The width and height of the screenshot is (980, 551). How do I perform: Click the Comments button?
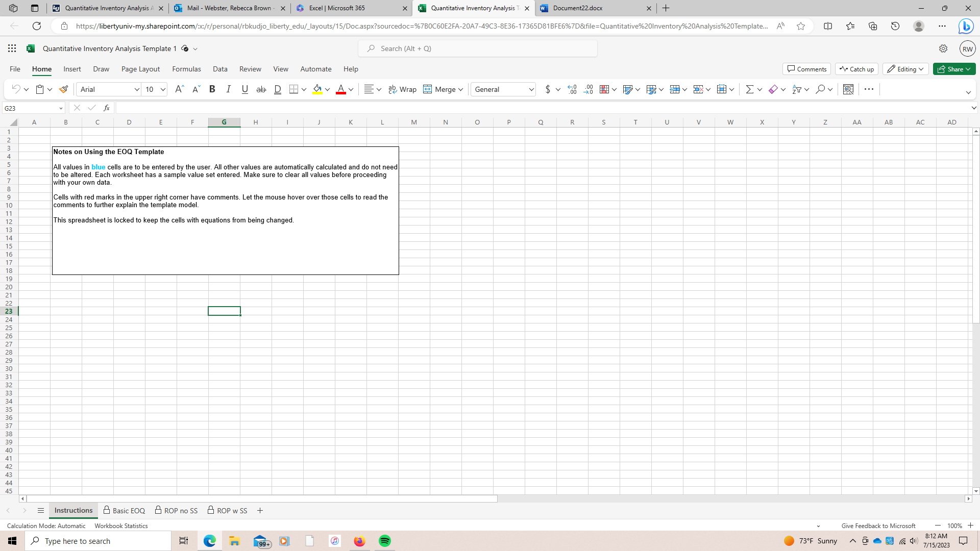pos(806,69)
